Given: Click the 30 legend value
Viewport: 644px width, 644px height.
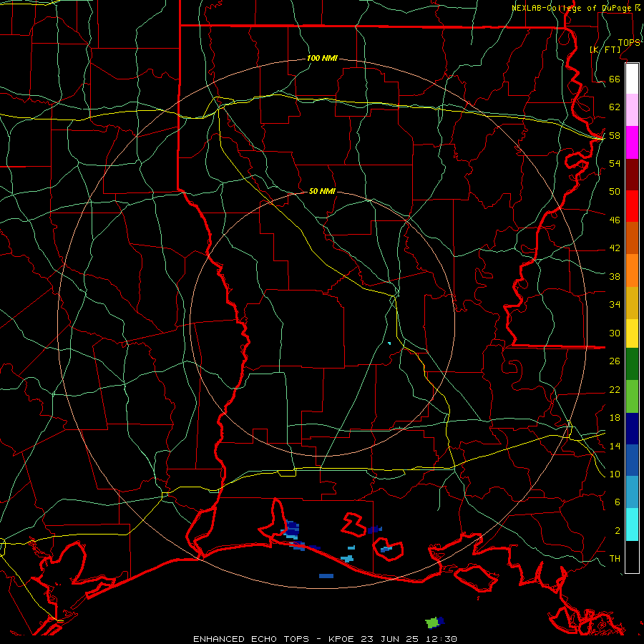Looking at the screenshot, I should [x=615, y=333].
